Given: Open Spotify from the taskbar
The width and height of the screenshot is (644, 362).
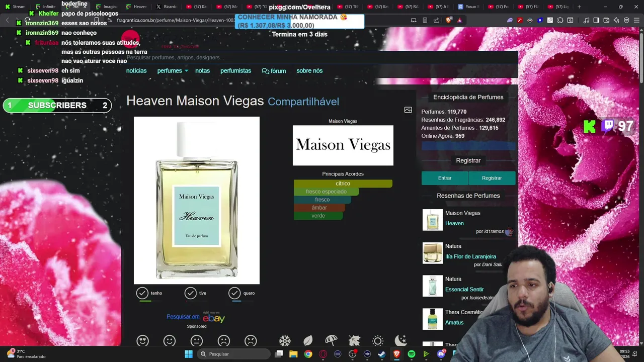Looking at the screenshot, I should click(x=412, y=354).
